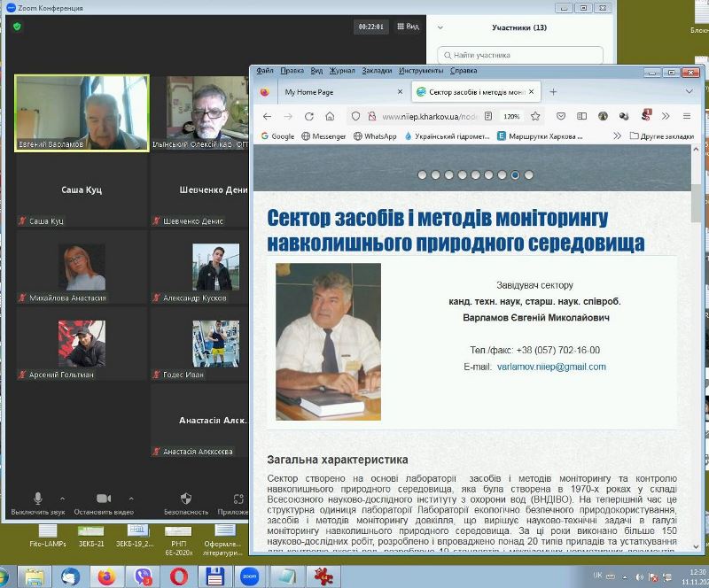Click the green encryption shield icon
This screenshot has width=709, height=588.
[x=17, y=27]
